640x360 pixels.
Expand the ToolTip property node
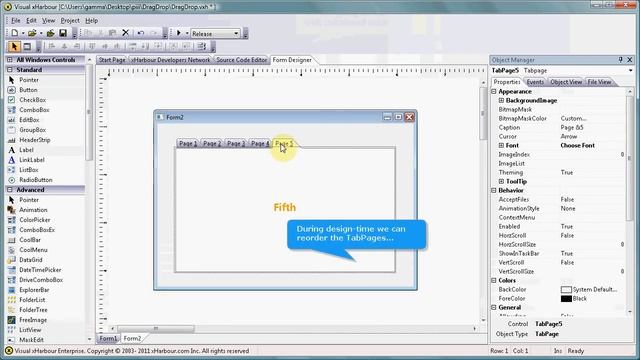(x=501, y=181)
